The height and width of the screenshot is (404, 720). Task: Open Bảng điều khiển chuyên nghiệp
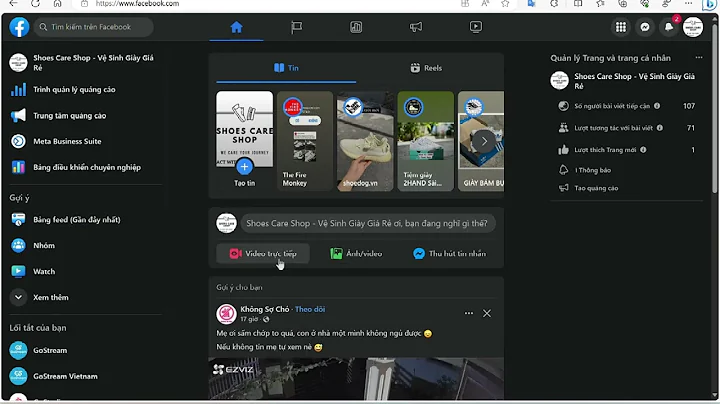85,168
